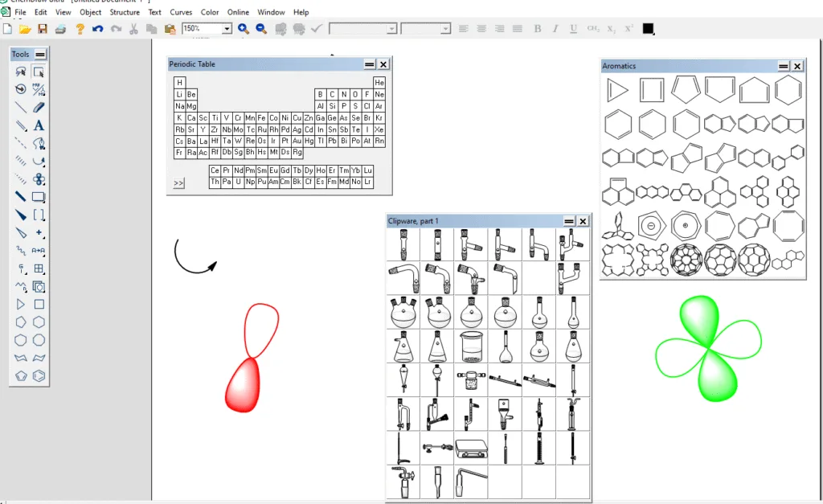The height and width of the screenshot is (504, 823).
Task: Click the Help question mark icon
Action: (x=80, y=29)
